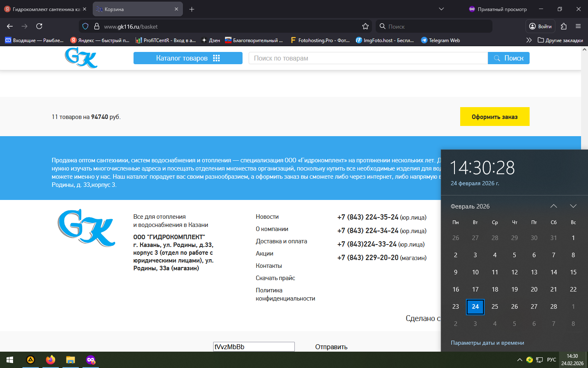588x368 pixels.
Task: Select February 25 in the calendar
Action: [x=494, y=307]
